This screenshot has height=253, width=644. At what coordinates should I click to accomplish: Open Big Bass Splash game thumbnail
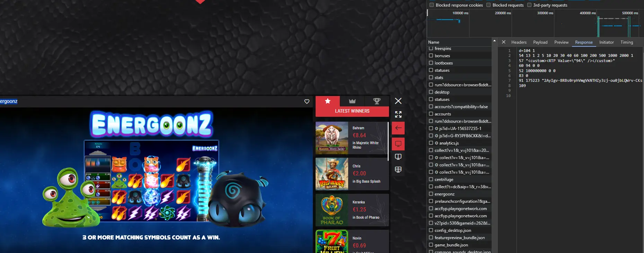point(332,174)
